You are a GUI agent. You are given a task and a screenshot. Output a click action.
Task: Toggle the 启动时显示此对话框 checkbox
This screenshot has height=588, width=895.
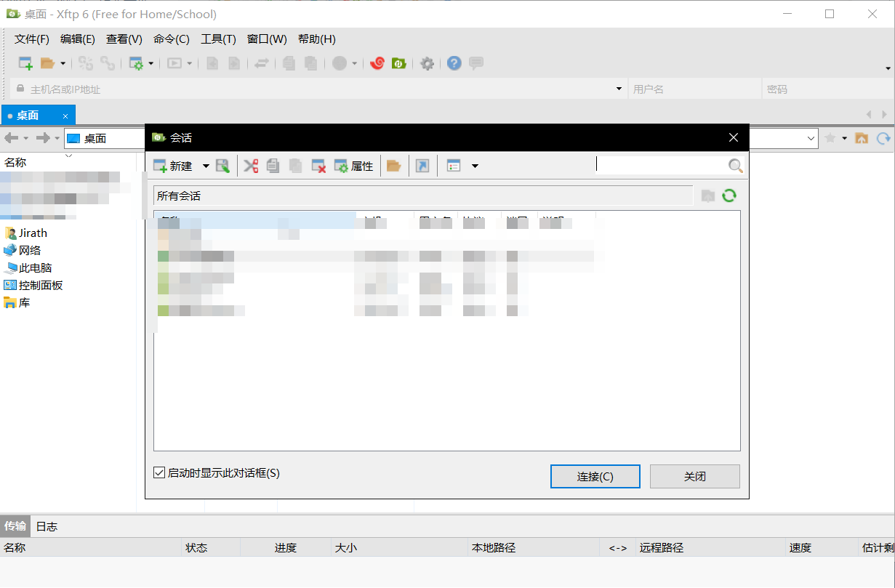[158, 472]
